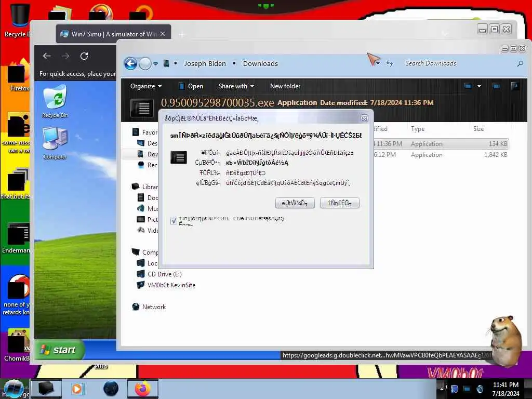
Task: Click the Windows Start orb on taskbar
Action: coord(14,389)
